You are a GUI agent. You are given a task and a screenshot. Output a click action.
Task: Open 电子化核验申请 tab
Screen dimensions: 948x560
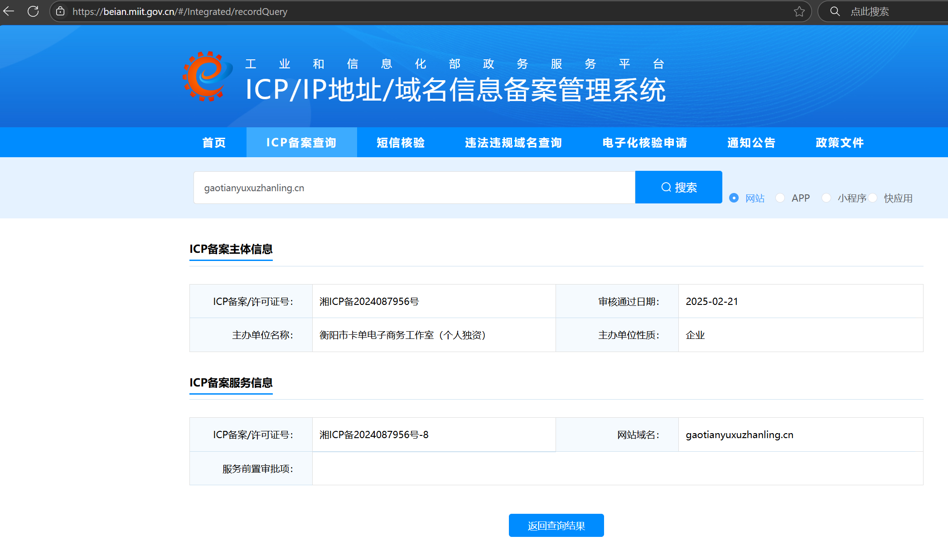click(x=644, y=143)
